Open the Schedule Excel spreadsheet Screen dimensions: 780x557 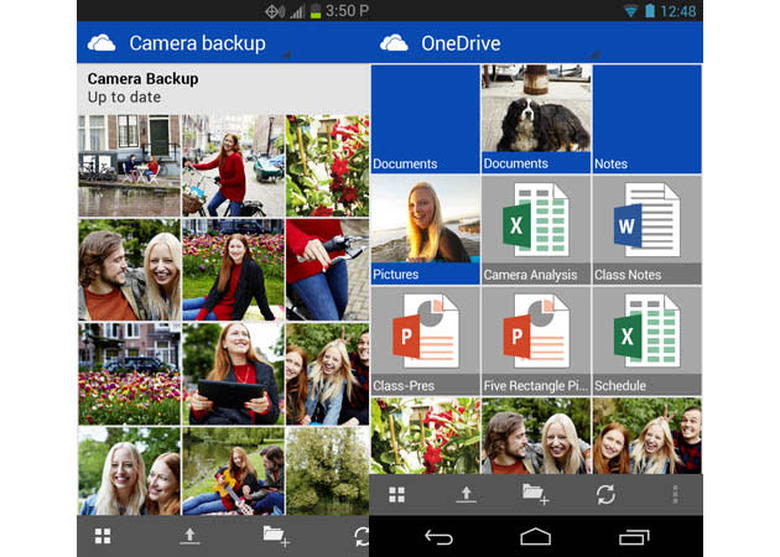click(647, 341)
